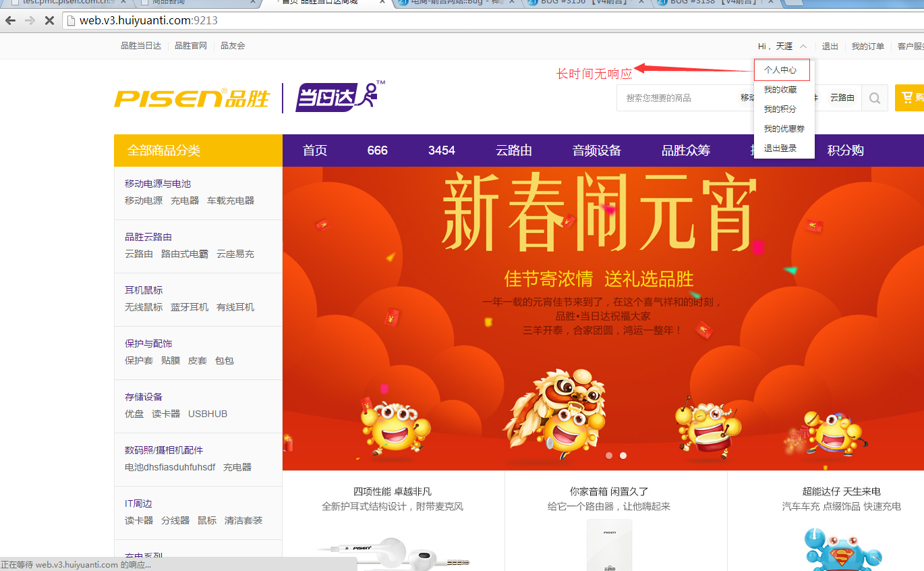Select 我的优惠券 in the dropdown menu

coord(784,129)
